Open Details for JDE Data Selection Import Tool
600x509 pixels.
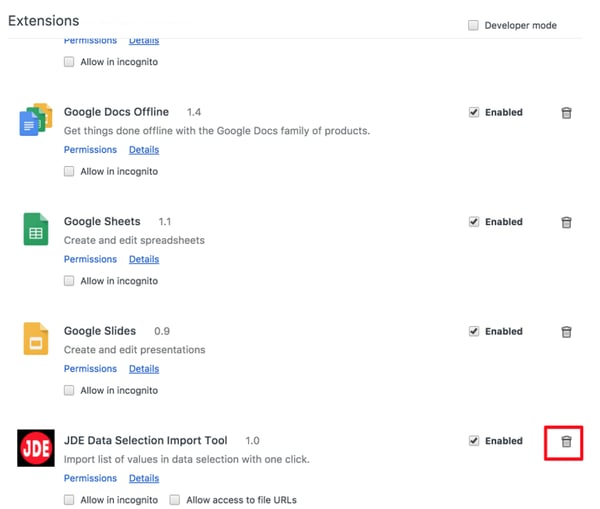click(143, 479)
